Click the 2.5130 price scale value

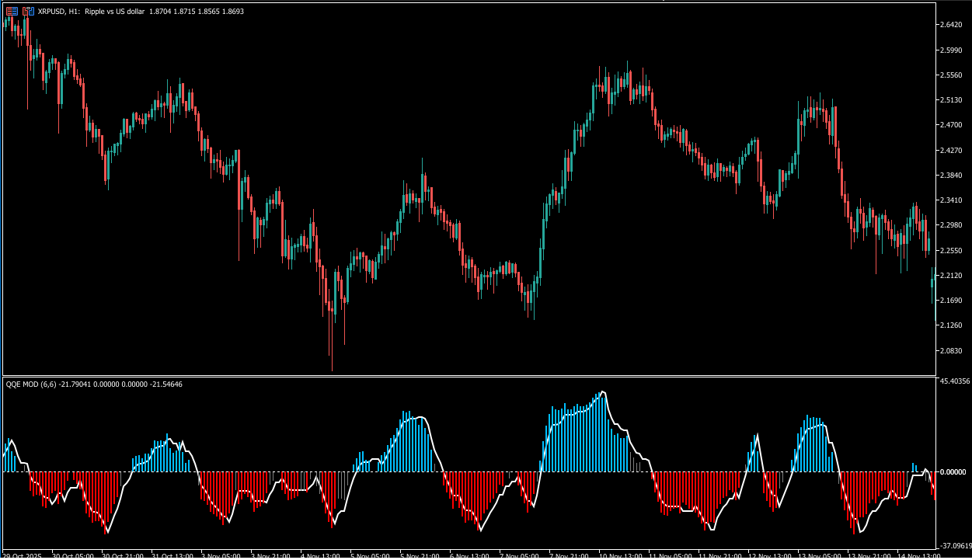[952, 100]
